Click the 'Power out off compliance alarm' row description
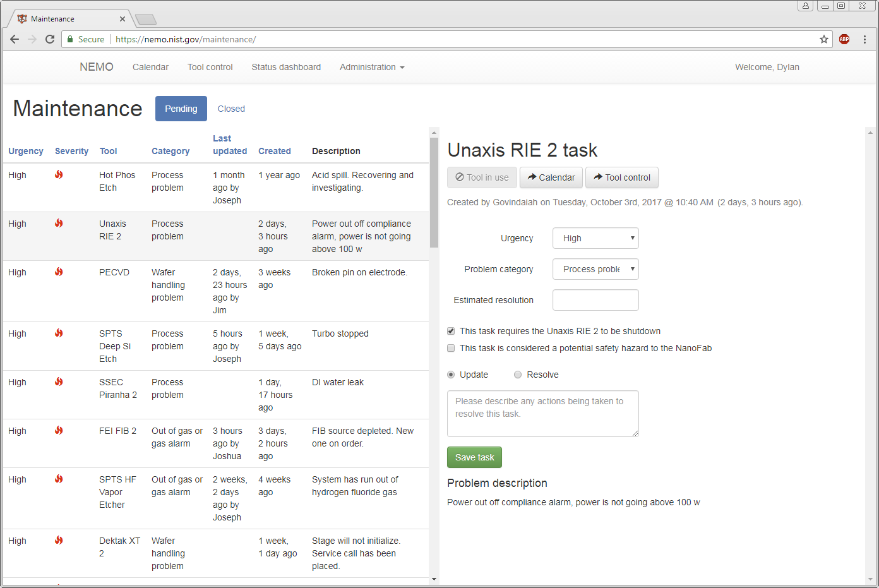Screen dimensions: 879x588 pyautogui.click(x=361, y=236)
